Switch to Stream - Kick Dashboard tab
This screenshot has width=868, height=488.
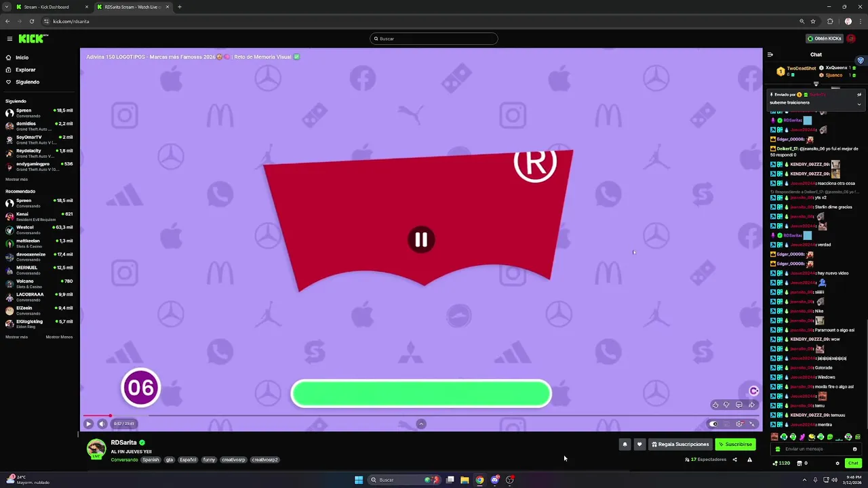pyautogui.click(x=53, y=7)
